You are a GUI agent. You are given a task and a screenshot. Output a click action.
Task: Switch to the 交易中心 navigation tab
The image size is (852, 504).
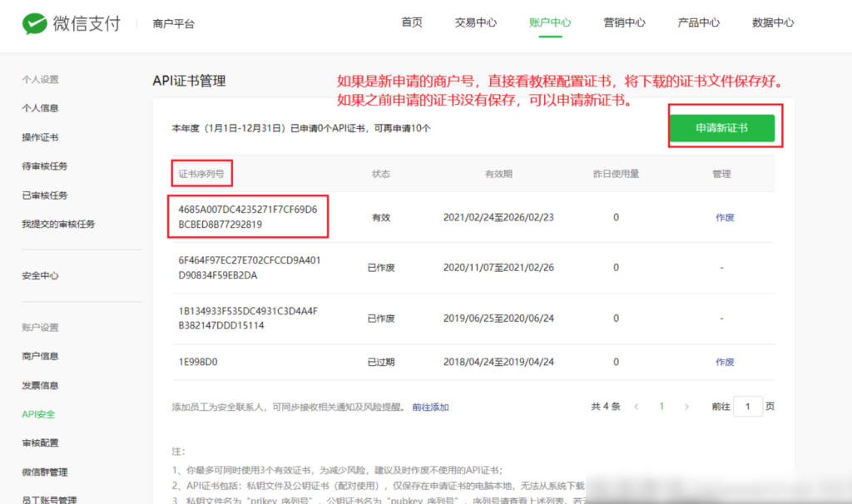(475, 22)
